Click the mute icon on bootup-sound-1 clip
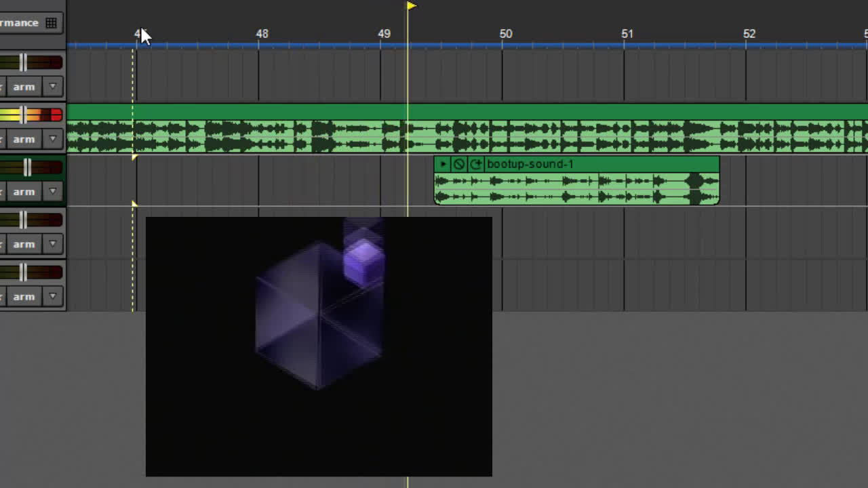 pyautogui.click(x=459, y=164)
